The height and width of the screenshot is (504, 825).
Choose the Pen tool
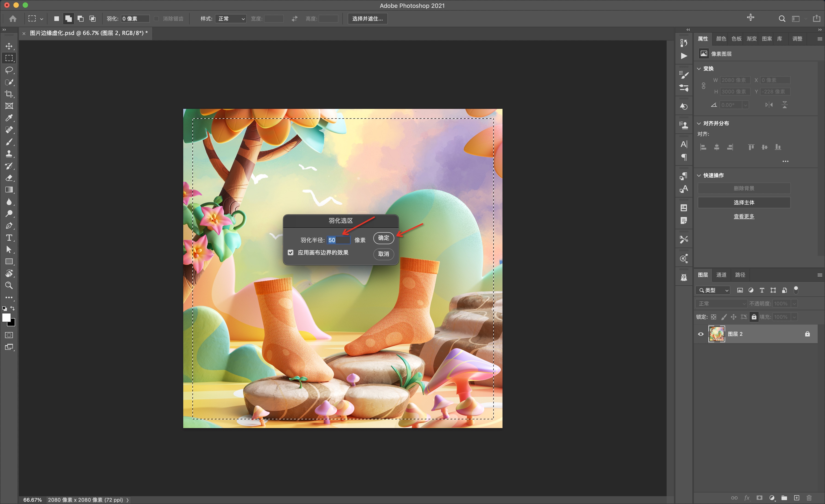click(x=9, y=226)
